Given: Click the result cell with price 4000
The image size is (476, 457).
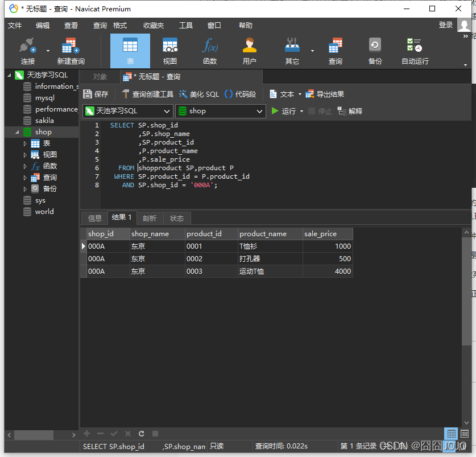Looking at the screenshot, I should (328, 271).
